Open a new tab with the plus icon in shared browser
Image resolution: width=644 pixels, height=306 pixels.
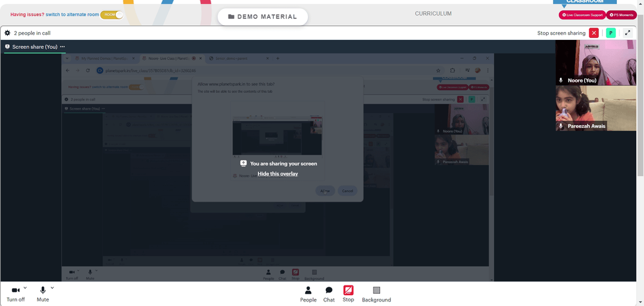click(278, 59)
